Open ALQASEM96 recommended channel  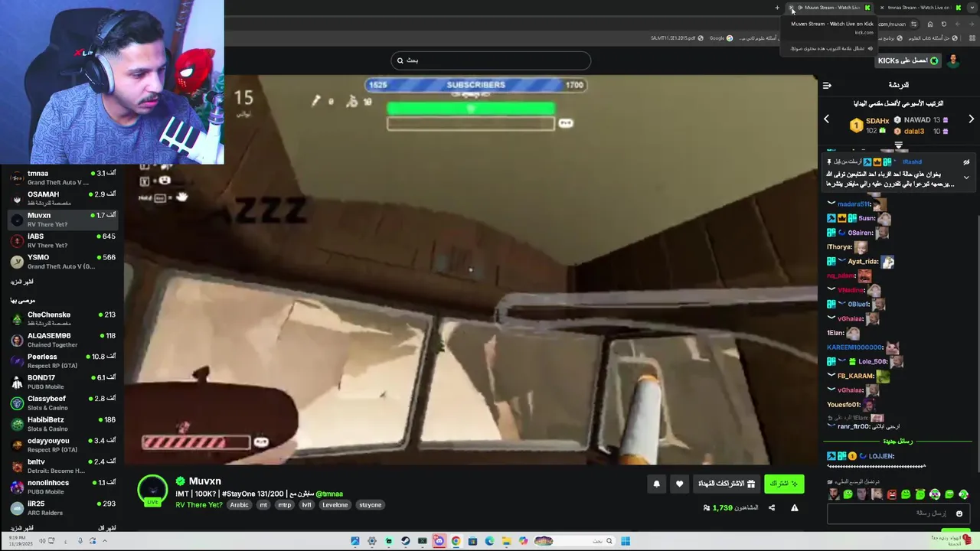(x=61, y=340)
